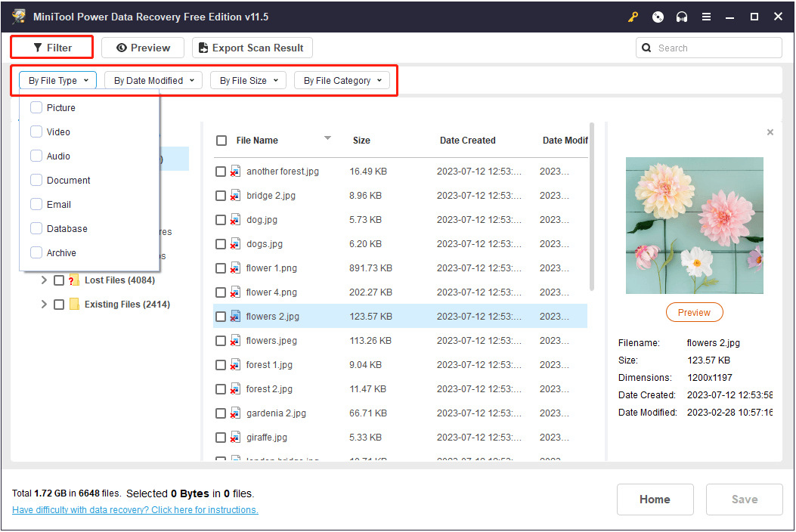The width and height of the screenshot is (796, 532).
Task: Open the By Date Modified dropdown
Action: [153, 81]
